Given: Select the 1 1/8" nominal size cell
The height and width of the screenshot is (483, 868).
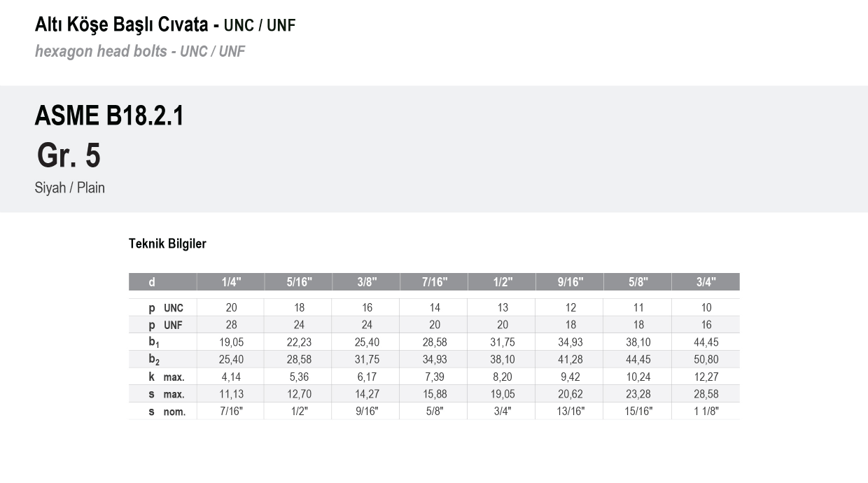Looking at the screenshot, I should [x=706, y=412].
